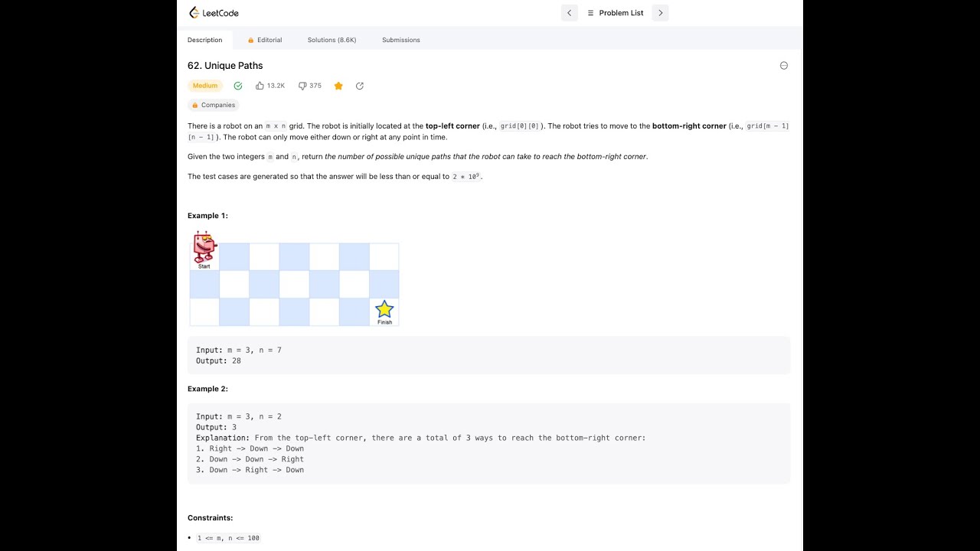
Task: Open the more options ellipsis menu
Action: click(784, 66)
